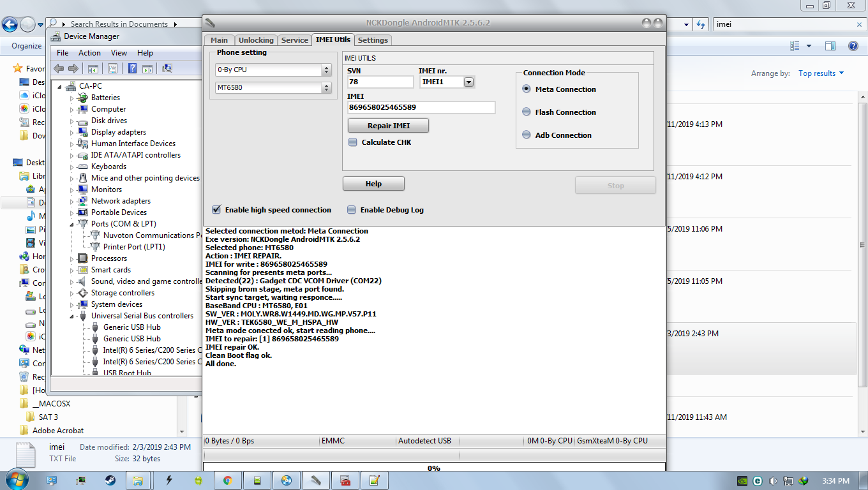
Task: Open Windows Explorer folder on taskbar
Action: (138, 480)
